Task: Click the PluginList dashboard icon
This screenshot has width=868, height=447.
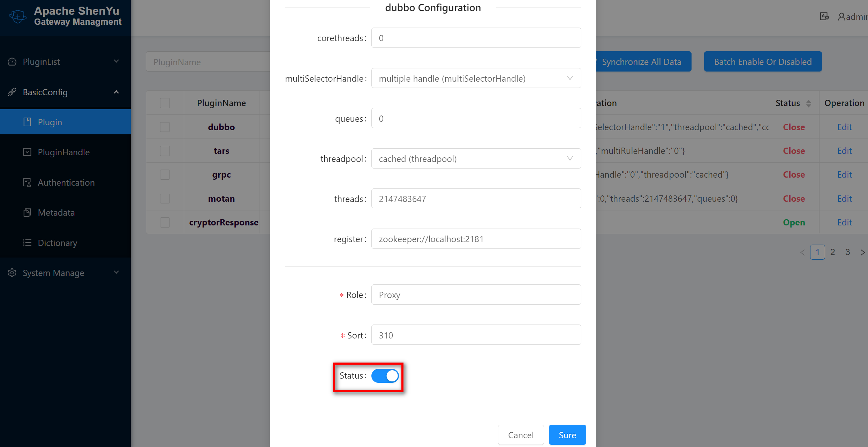Action: click(x=12, y=62)
